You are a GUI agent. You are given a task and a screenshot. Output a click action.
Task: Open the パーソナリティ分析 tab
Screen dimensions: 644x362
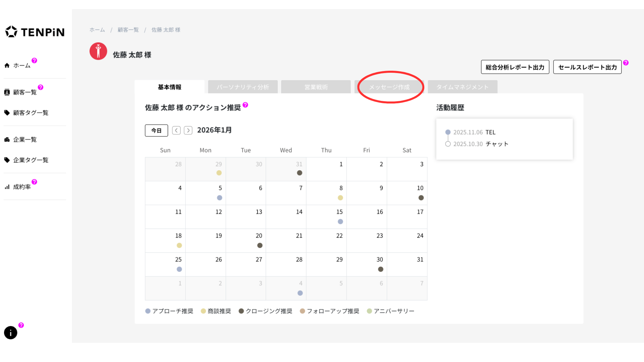click(243, 87)
